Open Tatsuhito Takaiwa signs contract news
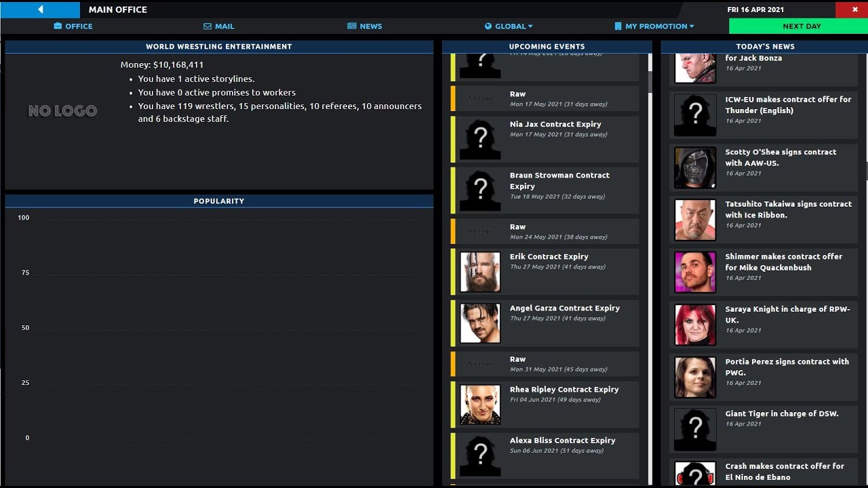The height and width of the screenshot is (488, 868). click(x=764, y=220)
